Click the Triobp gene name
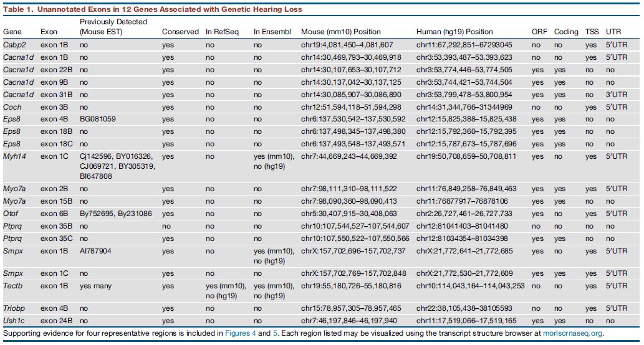Viewport: 644px width, 345px height. point(15,308)
